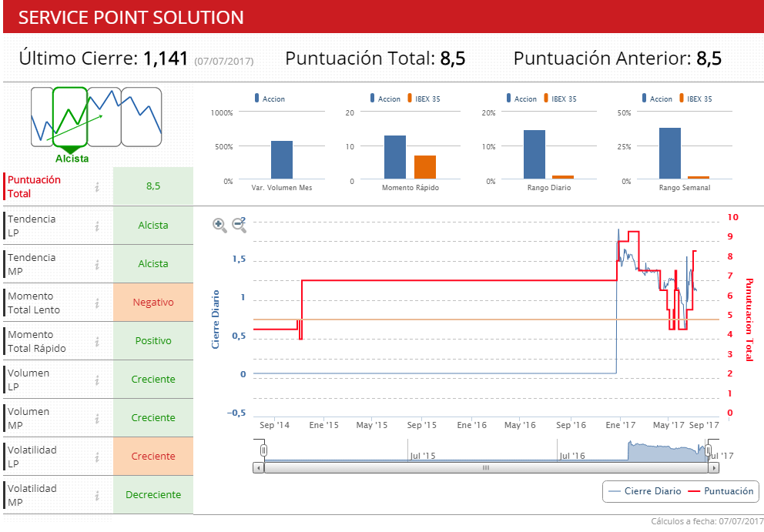Click the Jul '16 navigator label
764x532 pixels.
[x=572, y=456]
